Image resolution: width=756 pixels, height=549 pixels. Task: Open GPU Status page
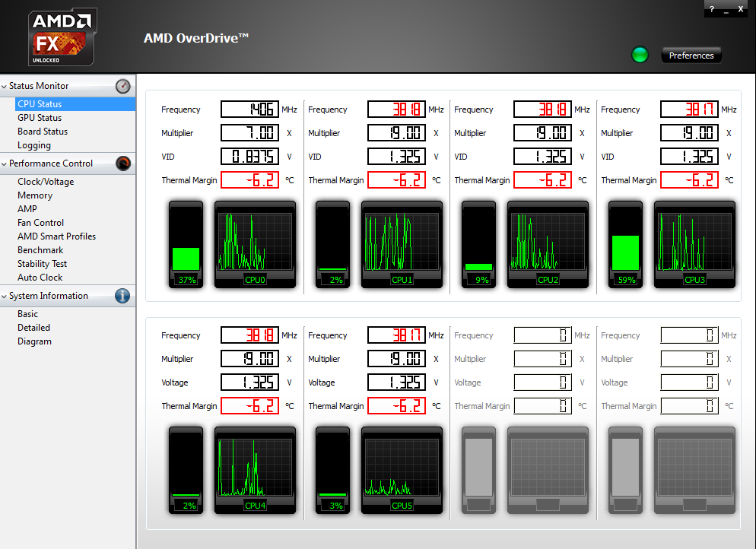pyautogui.click(x=40, y=118)
